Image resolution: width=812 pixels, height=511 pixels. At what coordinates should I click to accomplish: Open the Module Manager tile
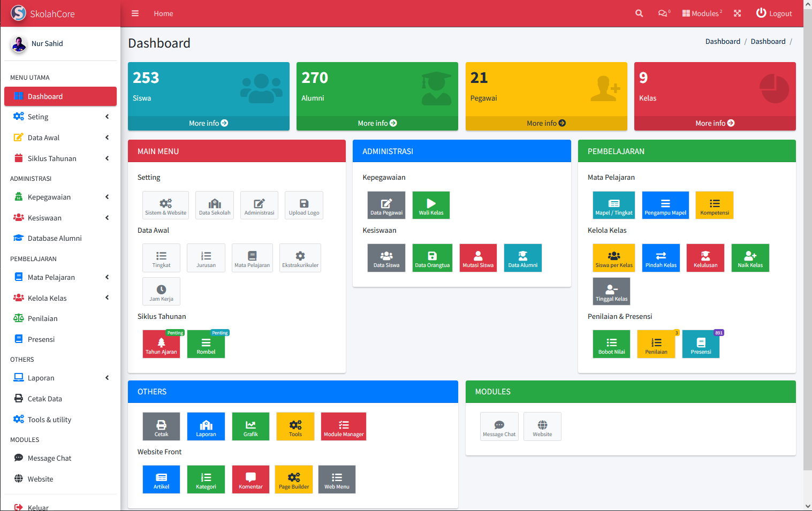click(344, 426)
